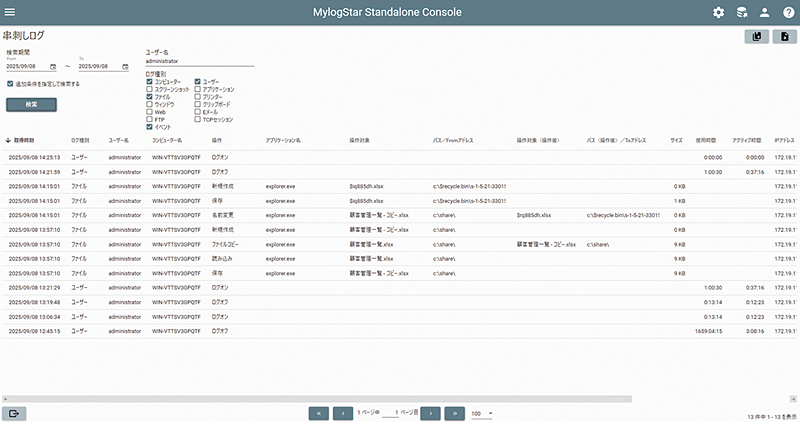Click the database management icon
The image size is (800, 425).
(741, 12)
